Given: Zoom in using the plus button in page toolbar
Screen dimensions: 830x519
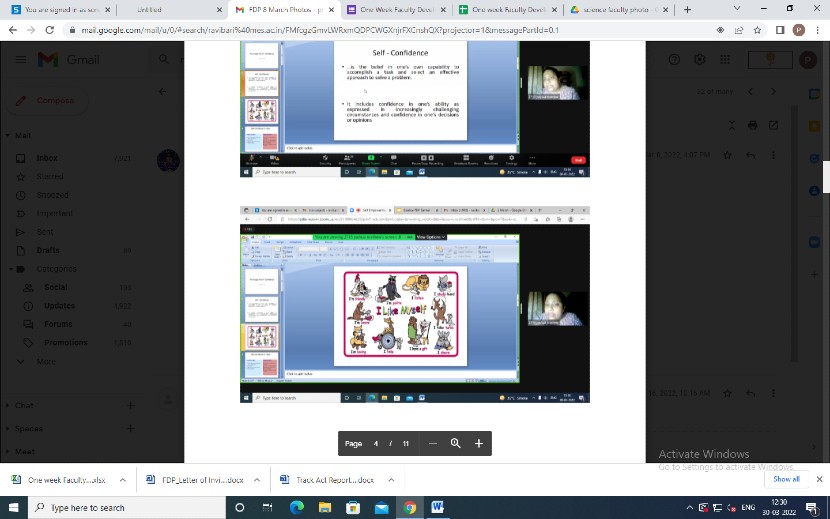Looking at the screenshot, I should [x=479, y=443].
